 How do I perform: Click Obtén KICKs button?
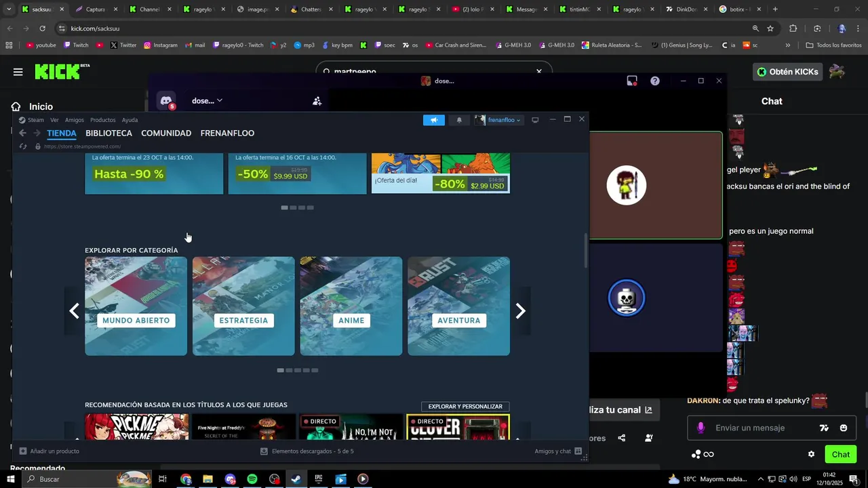click(787, 72)
